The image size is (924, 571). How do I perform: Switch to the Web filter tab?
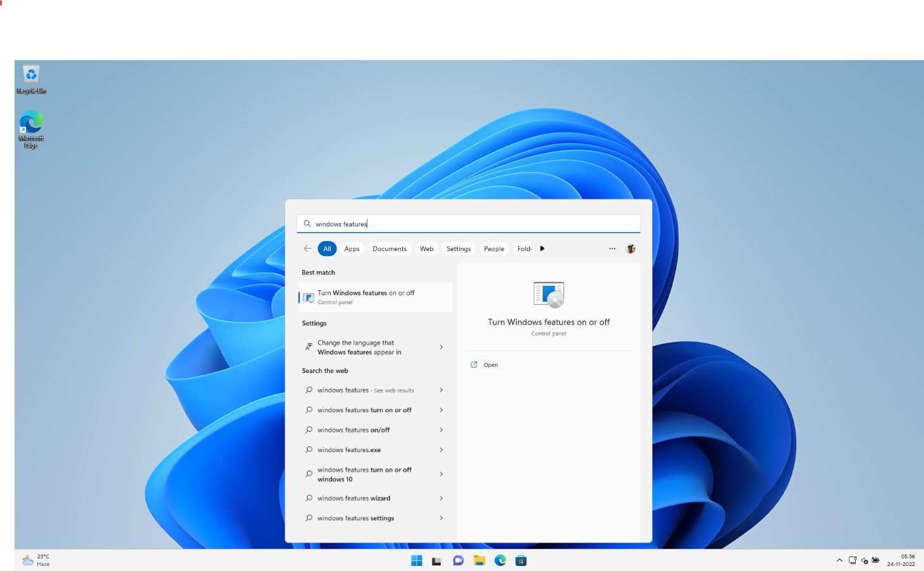427,249
